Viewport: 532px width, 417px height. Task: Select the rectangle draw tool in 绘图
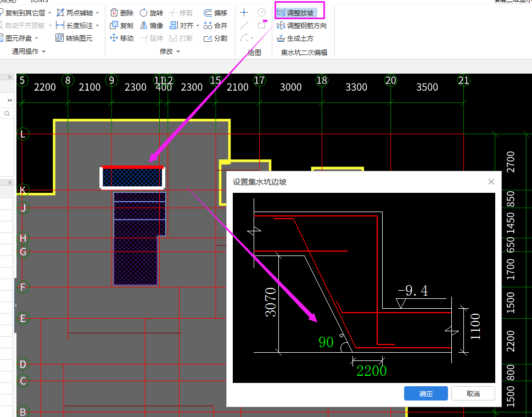(x=261, y=25)
